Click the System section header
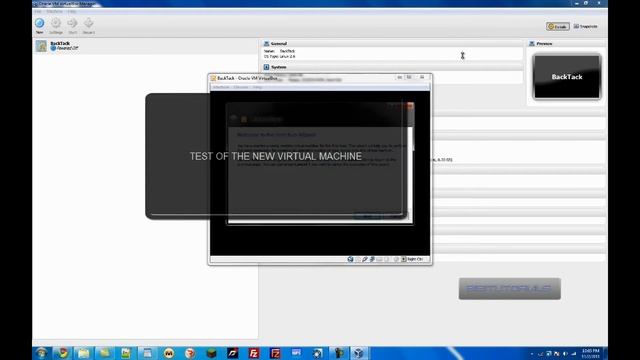Screen dimensions: 640x360 tap(392, 67)
